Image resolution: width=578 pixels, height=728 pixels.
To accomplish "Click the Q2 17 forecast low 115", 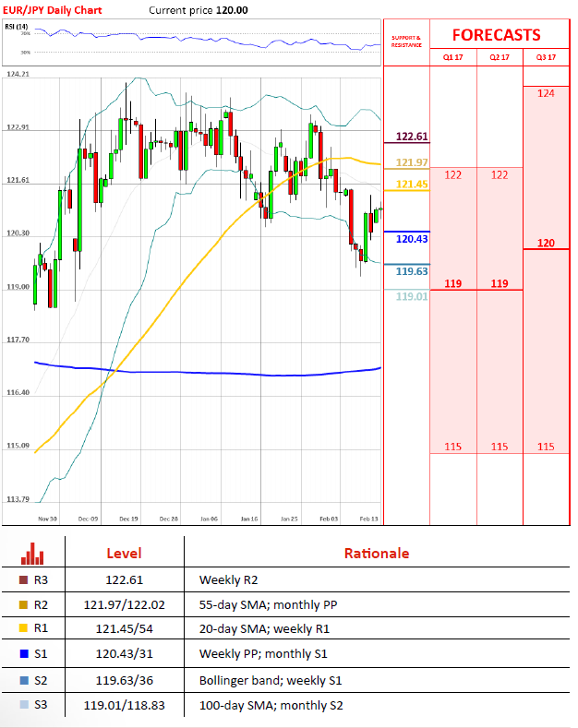I will point(500,447).
